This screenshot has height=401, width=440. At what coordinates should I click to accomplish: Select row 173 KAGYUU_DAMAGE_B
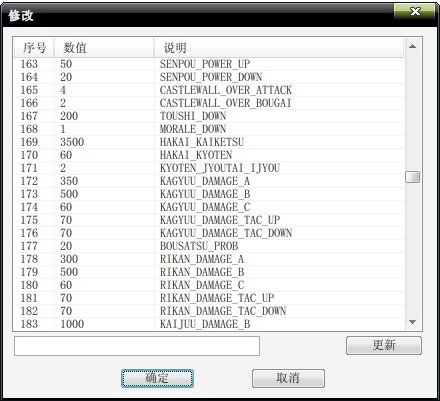[209, 194]
